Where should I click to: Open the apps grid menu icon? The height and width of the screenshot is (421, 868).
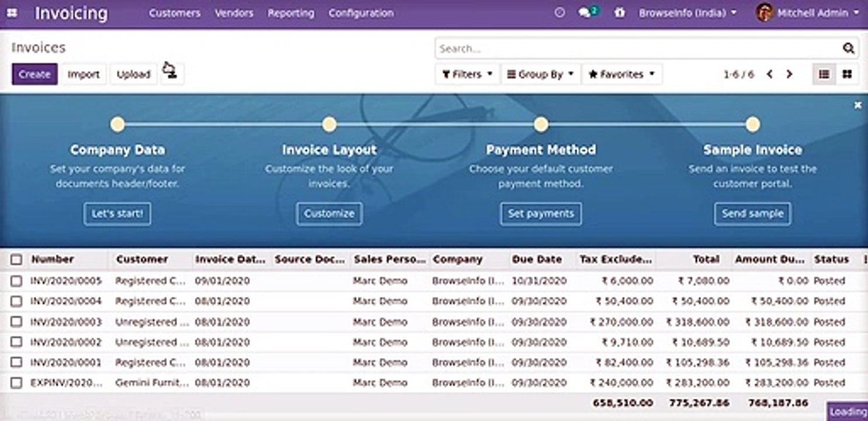tap(12, 12)
